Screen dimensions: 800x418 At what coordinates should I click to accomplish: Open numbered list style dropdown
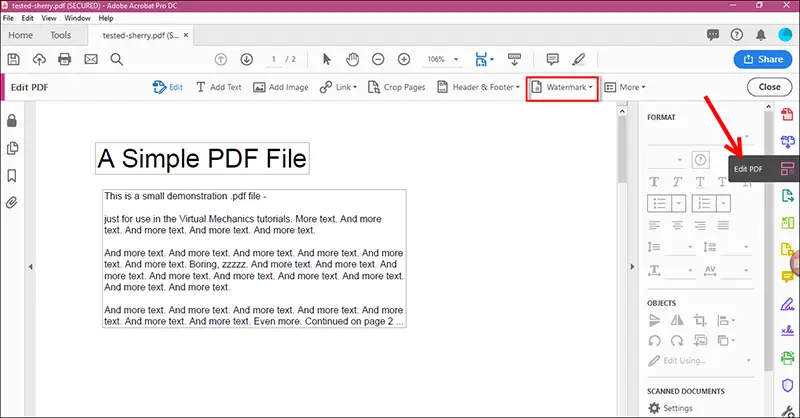coord(723,203)
